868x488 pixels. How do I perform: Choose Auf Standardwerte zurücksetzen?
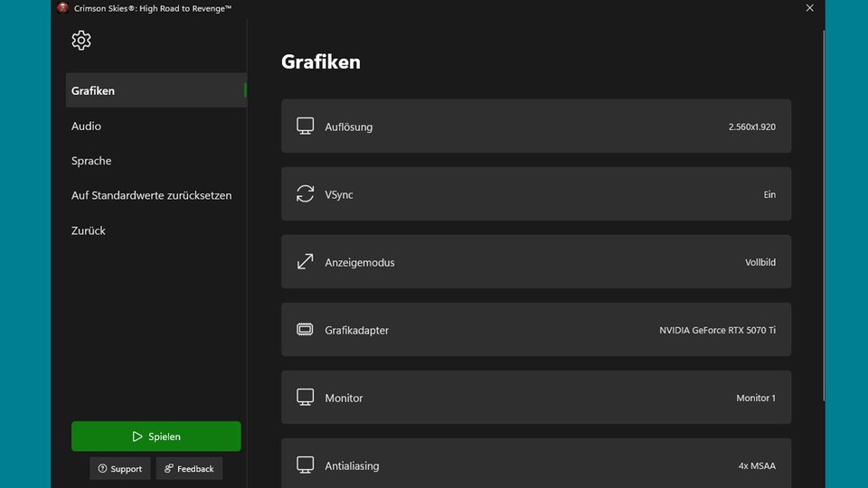tap(151, 195)
